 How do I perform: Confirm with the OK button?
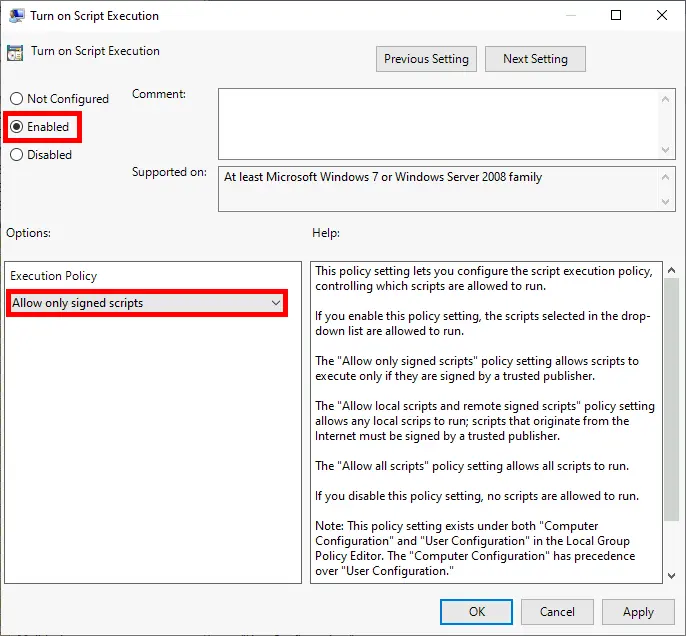click(476, 612)
